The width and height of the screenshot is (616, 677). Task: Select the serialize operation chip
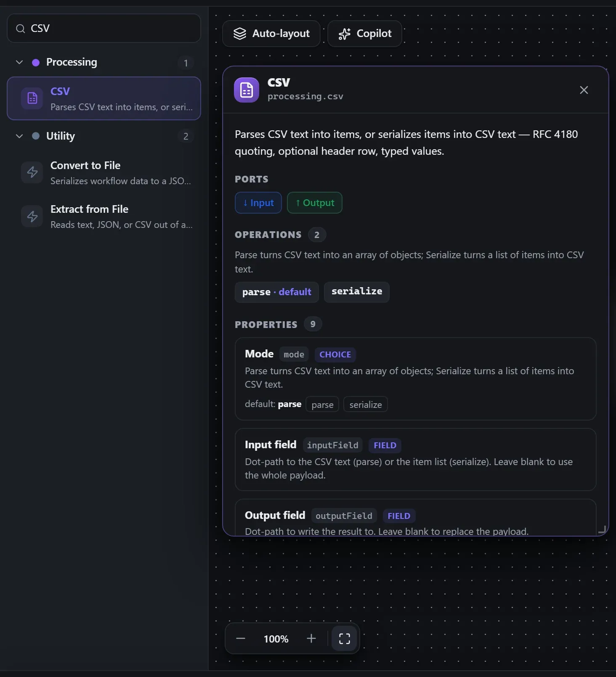pos(357,292)
